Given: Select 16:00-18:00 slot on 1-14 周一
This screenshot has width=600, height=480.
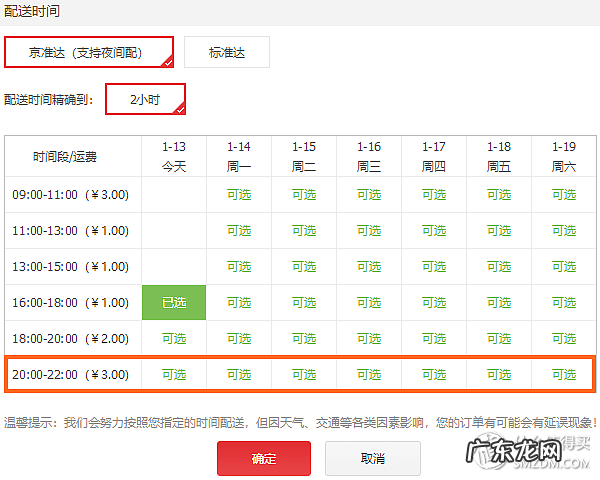Looking at the screenshot, I should [x=239, y=302].
